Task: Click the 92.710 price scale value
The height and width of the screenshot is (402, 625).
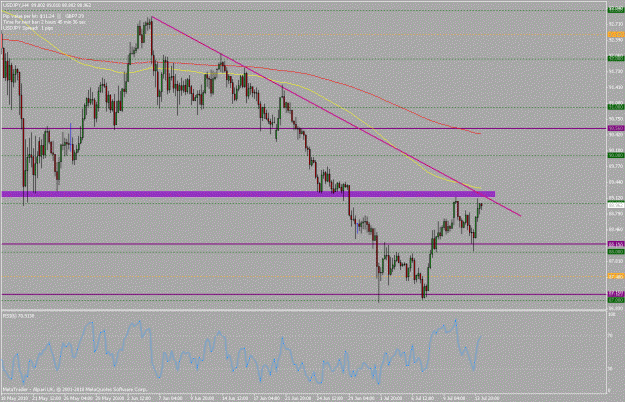Action: click(615, 24)
